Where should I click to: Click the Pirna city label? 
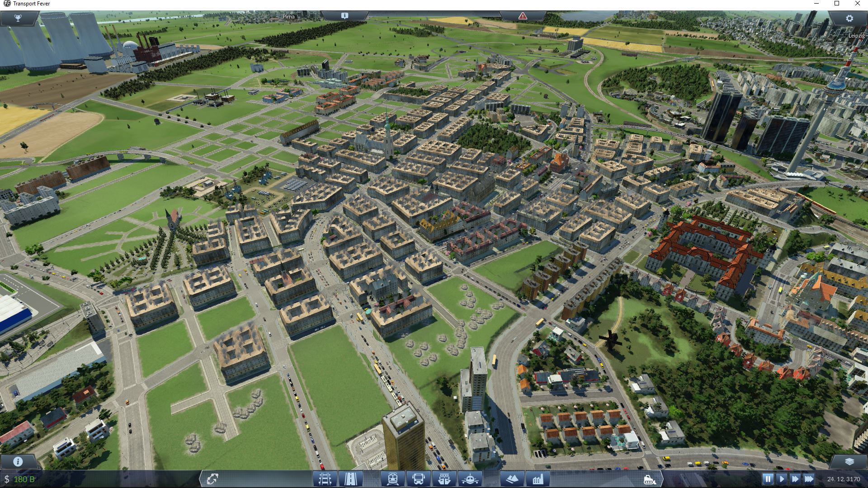pyautogui.click(x=288, y=17)
